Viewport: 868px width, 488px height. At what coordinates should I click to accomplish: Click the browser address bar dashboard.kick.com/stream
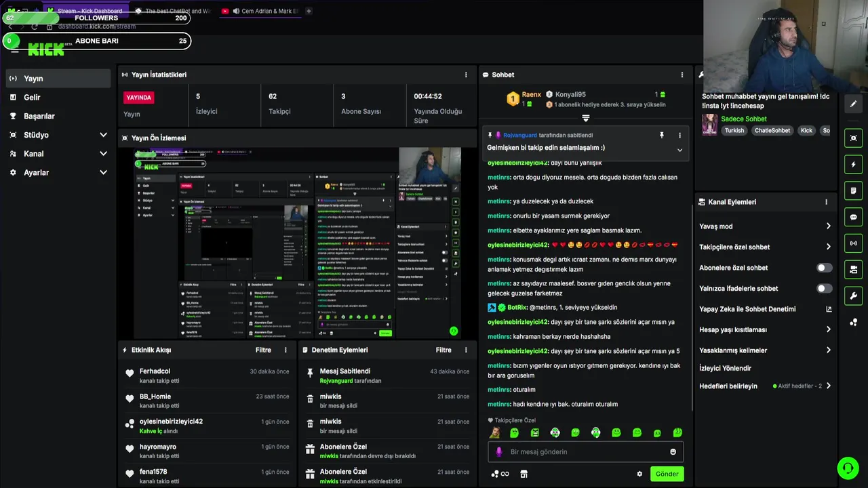tap(96, 26)
